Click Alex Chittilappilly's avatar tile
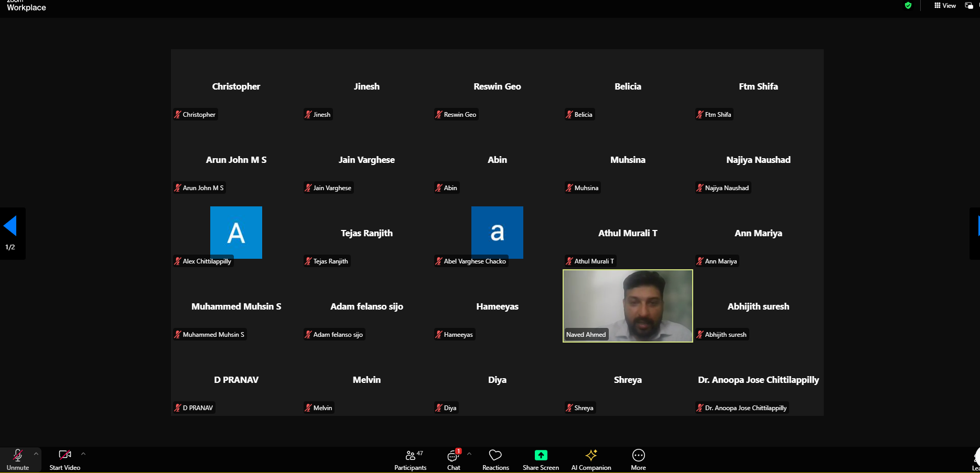 point(236,232)
